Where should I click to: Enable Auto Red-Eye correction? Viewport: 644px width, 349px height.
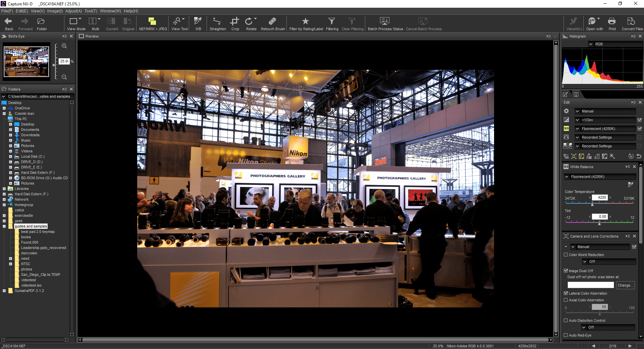(566, 335)
